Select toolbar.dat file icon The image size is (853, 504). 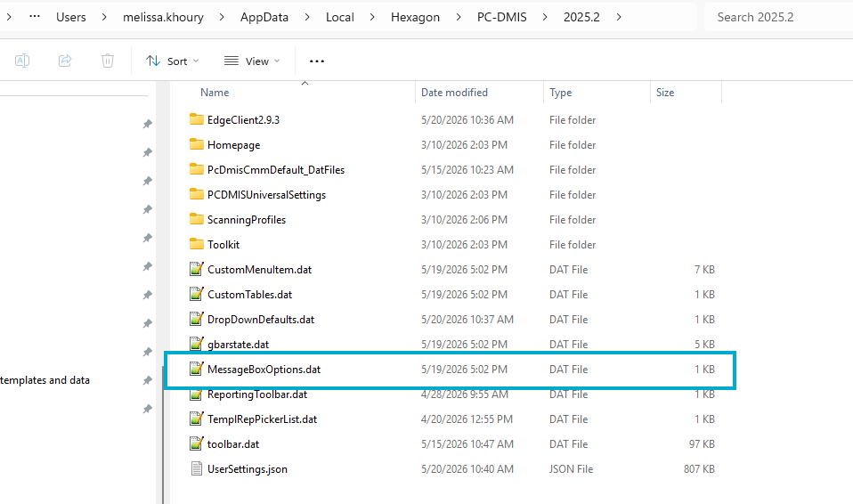197,443
